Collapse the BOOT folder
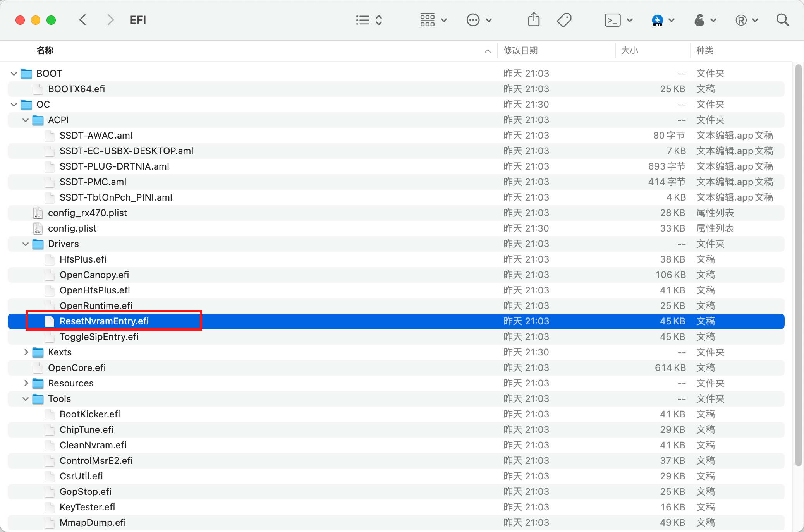804x532 pixels. pyautogui.click(x=14, y=74)
